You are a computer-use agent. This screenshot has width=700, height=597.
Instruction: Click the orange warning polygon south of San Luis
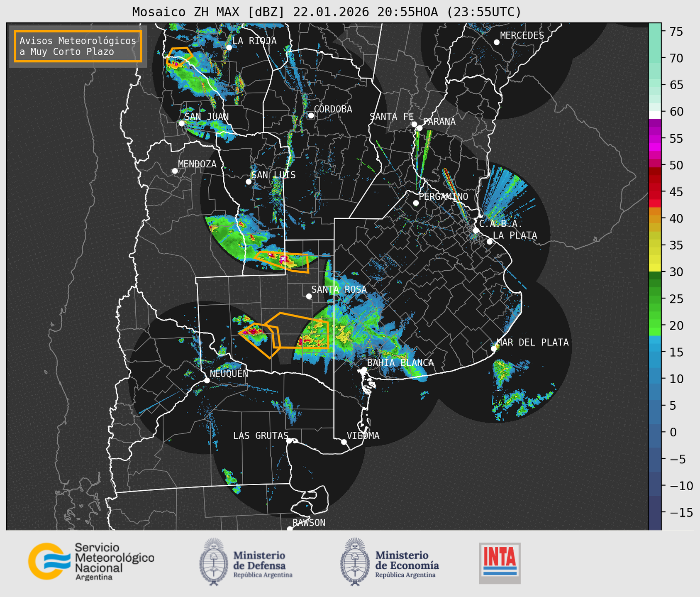tap(283, 262)
